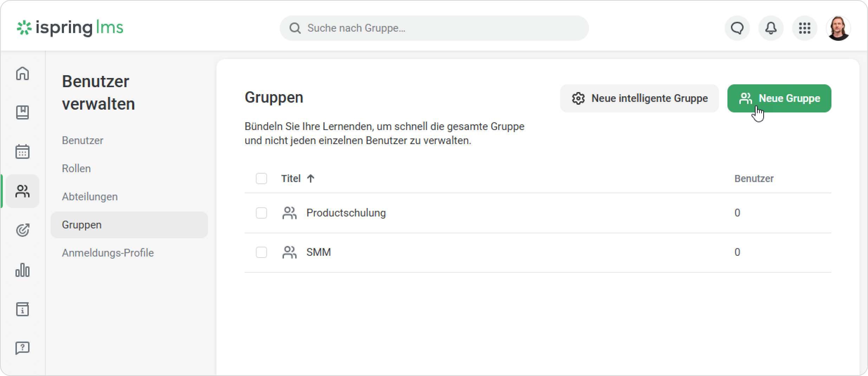Open the chat messages bubble icon

point(737,28)
